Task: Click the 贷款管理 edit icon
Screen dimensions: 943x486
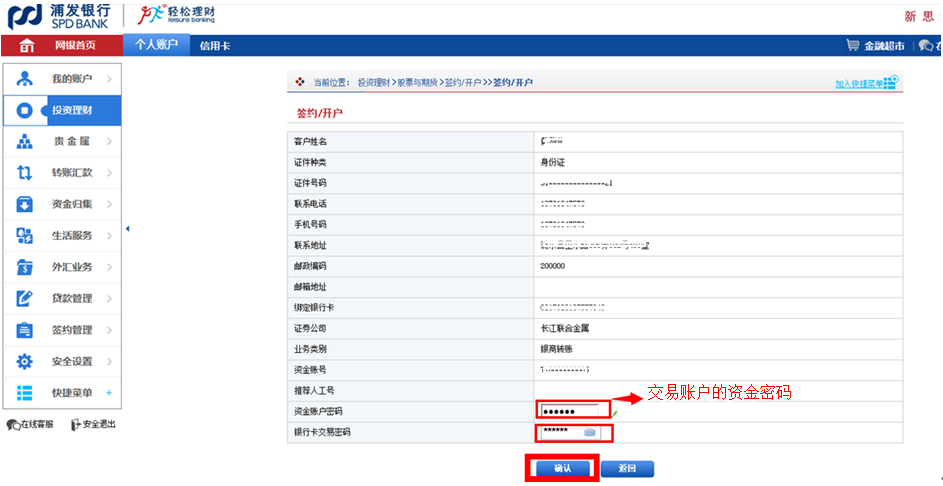Action: (x=25, y=298)
